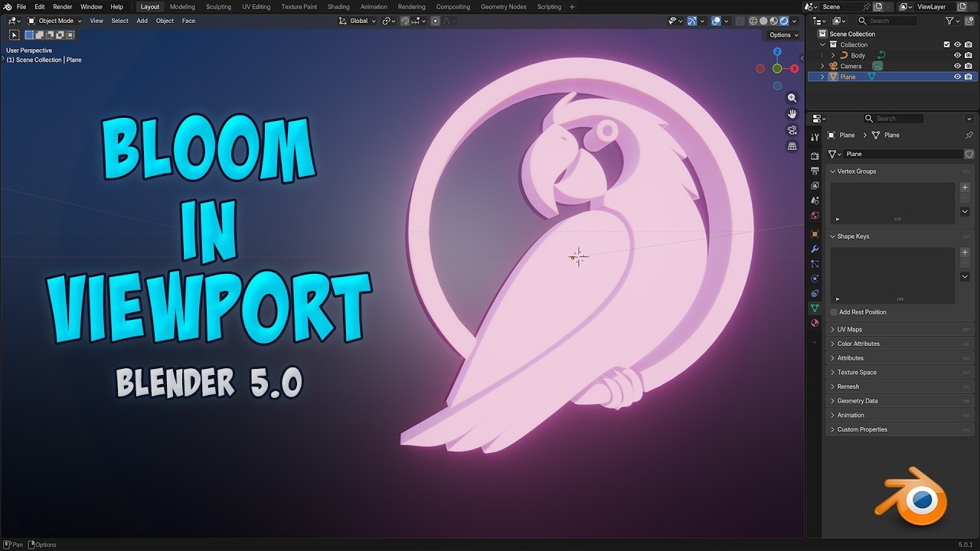Viewport: 980px width, 551px height.
Task: Toggle Show Gizmo button
Action: (692, 21)
